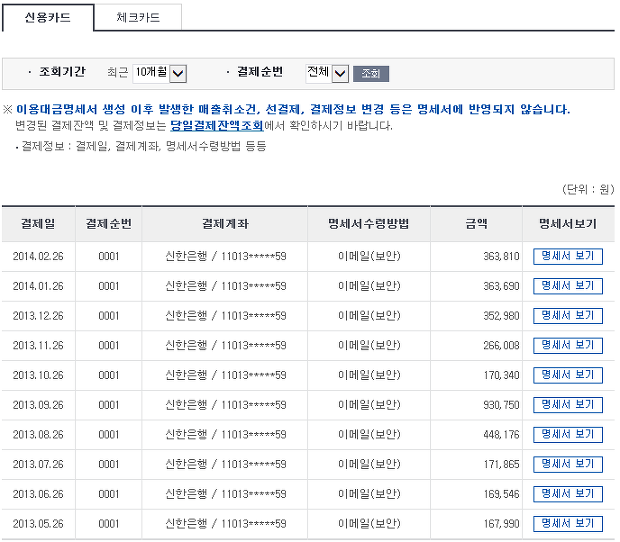Screen dimensions: 620x542
Task: View statement for 2013.08.26
Action: click(567, 434)
